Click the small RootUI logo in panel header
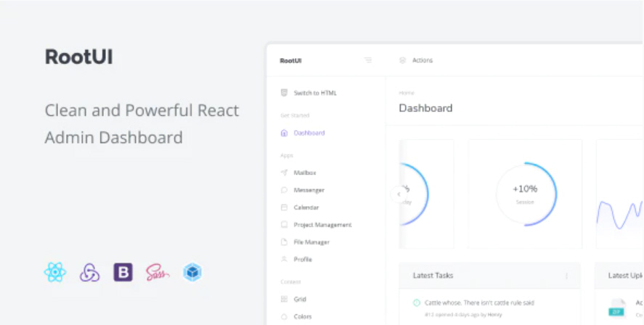 [x=290, y=61]
